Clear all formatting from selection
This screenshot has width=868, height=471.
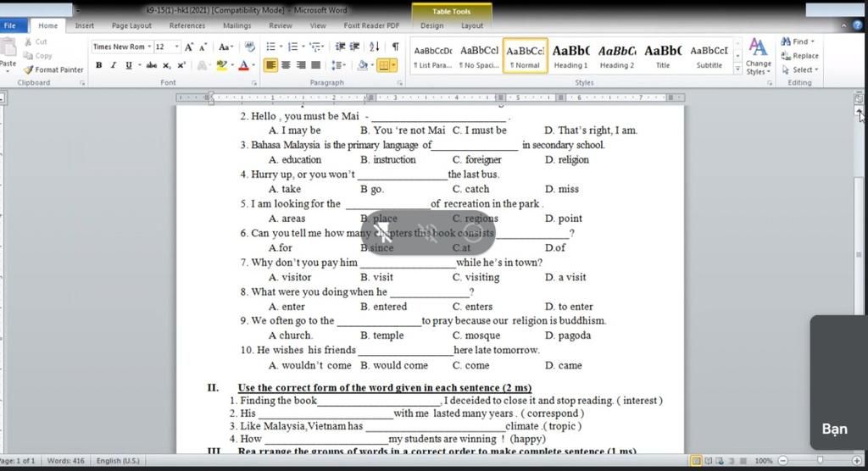click(250, 47)
